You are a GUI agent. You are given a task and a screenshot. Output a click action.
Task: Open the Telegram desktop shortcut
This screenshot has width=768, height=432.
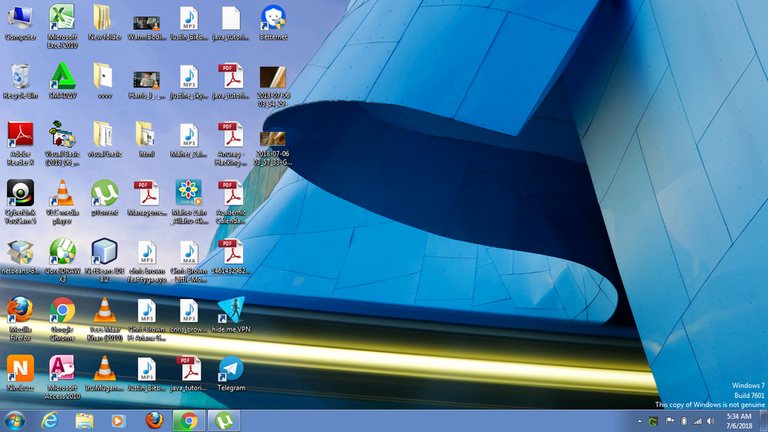[231, 368]
